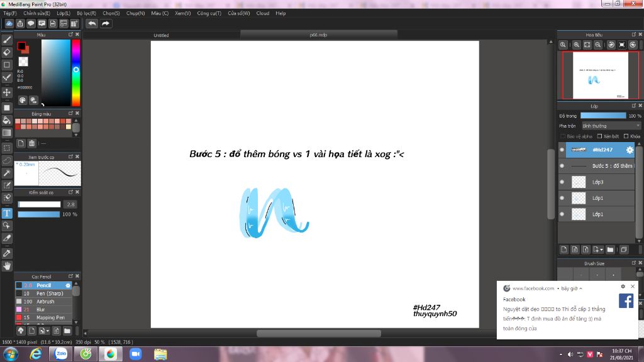
Task: Close the Facebook notification popup
Action: (x=633, y=287)
